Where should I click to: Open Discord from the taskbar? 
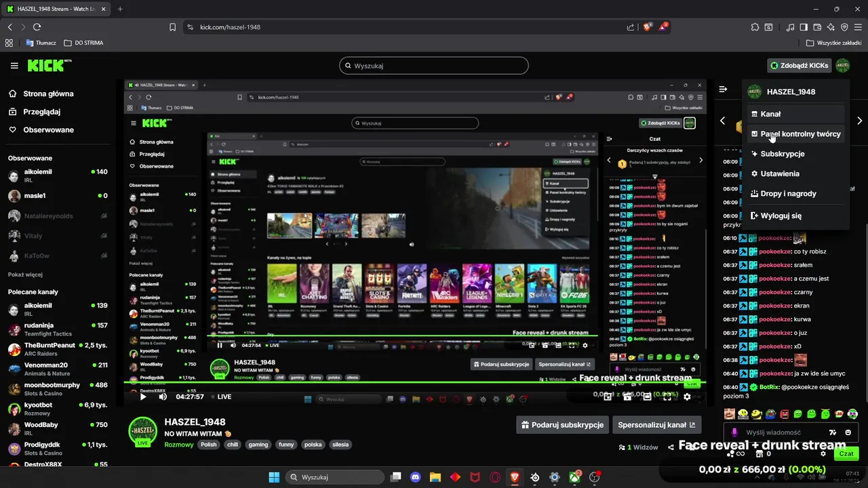click(x=416, y=477)
